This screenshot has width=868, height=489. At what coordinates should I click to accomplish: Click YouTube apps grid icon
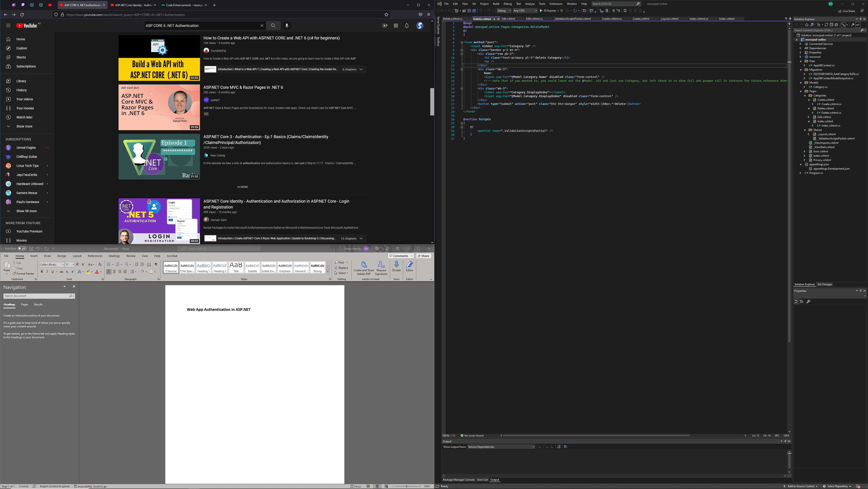(x=396, y=26)
